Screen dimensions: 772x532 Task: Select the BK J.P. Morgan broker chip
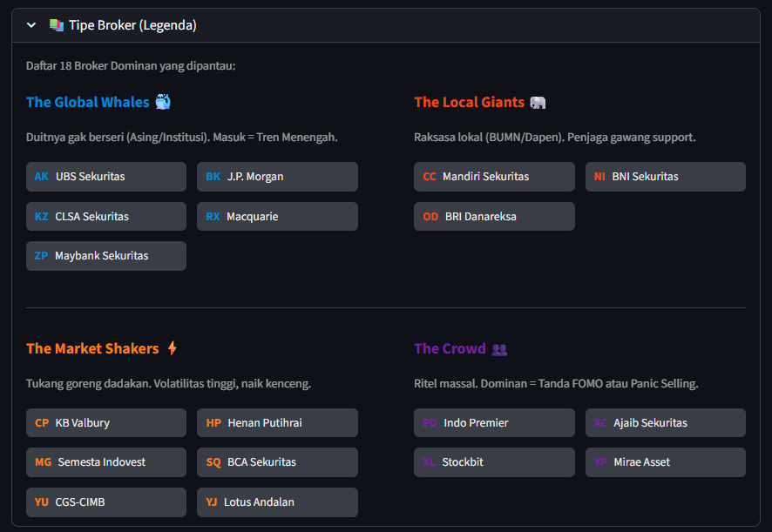point(277,177)
